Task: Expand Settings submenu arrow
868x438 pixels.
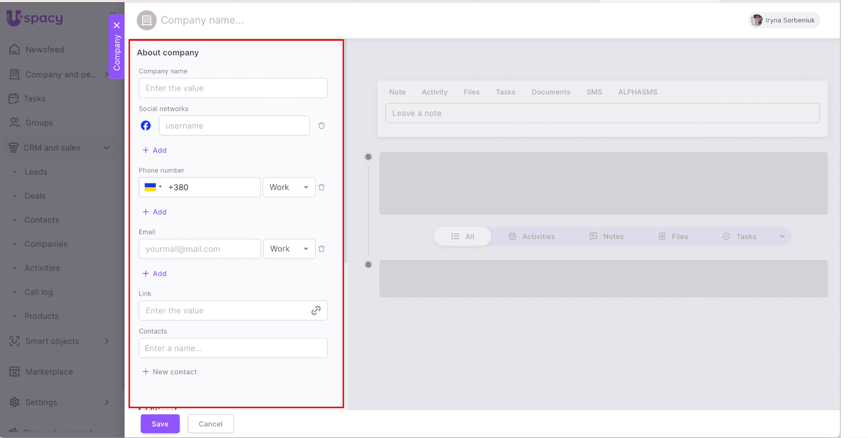Action: tap(107, 402)
